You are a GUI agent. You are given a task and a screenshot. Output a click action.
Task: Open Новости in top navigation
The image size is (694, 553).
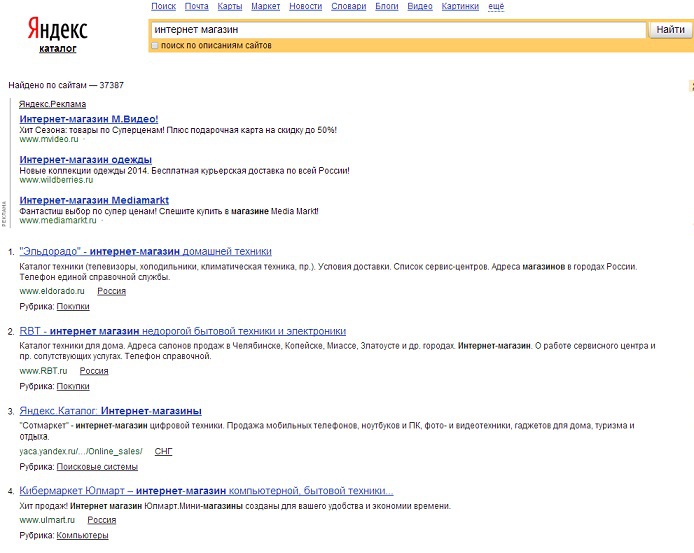(x=305, y=6)
